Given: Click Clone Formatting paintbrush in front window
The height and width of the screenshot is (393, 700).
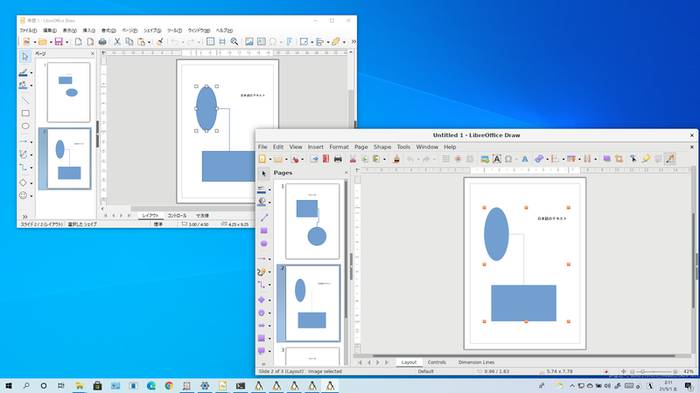Looking at the screenshot, I should tap(396, 159).
